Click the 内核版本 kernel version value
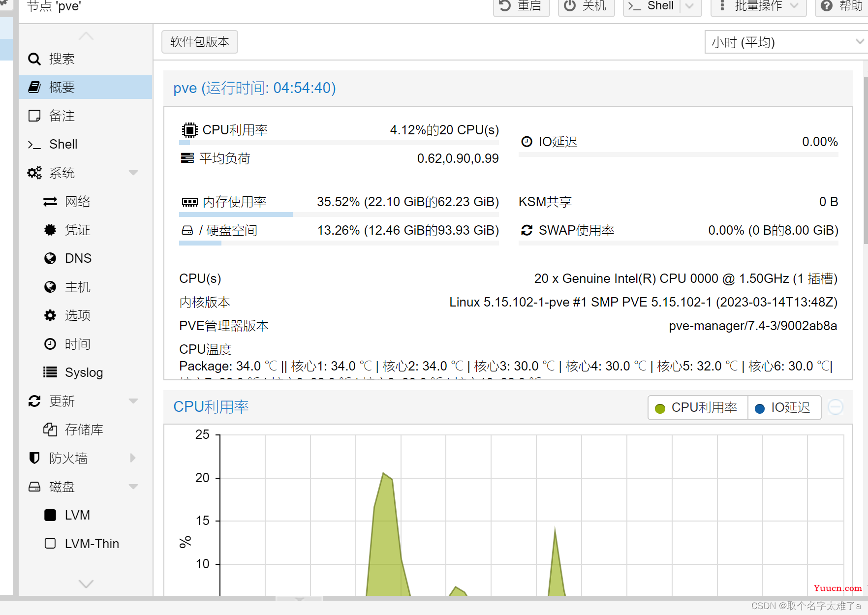The height and width of the screenshot is (615, 868). tap(643, 302)
